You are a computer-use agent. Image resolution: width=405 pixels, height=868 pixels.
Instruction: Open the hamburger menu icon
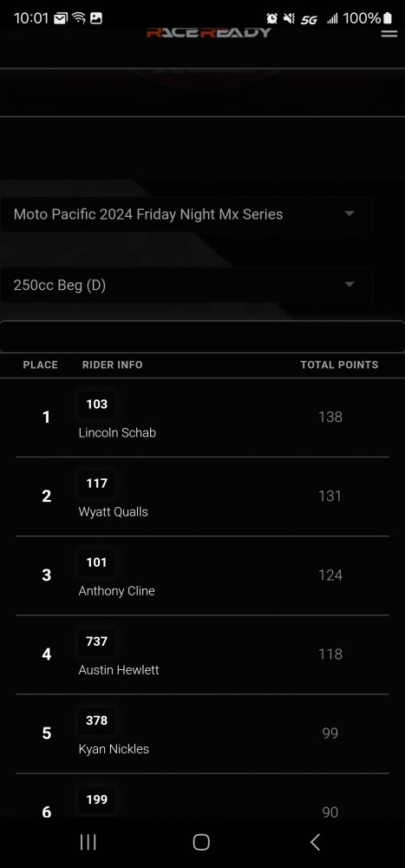pyautogui.click(x=389, y=34)
